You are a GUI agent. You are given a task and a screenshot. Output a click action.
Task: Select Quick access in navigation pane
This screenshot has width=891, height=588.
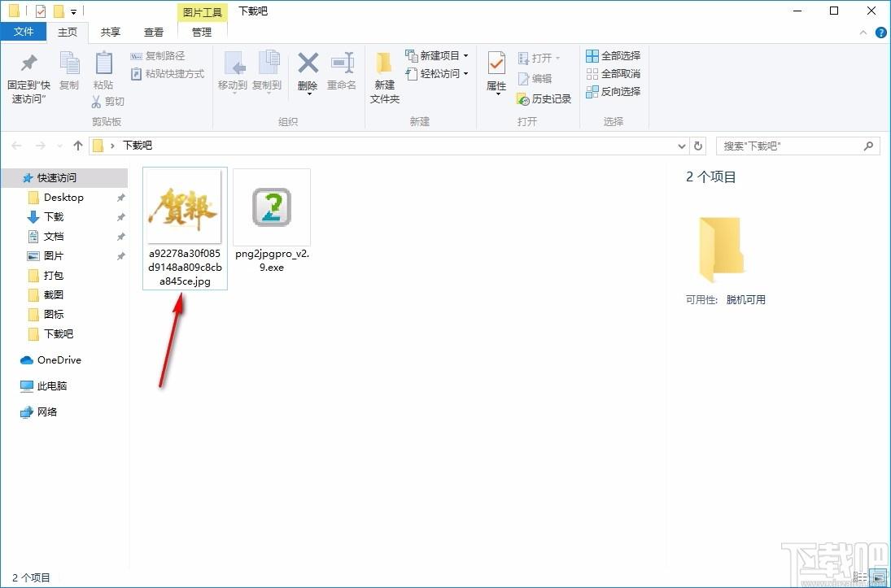pyautogui.click(x=64, y=178)
